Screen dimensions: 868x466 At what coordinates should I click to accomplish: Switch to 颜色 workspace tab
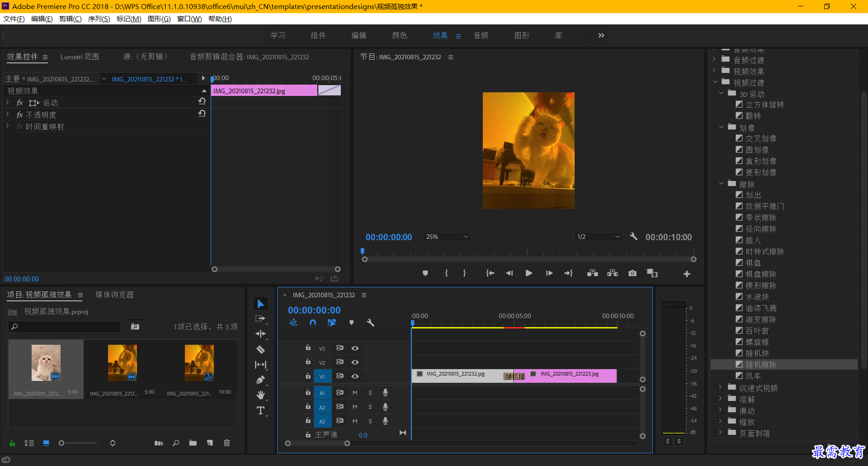point(400,35)
